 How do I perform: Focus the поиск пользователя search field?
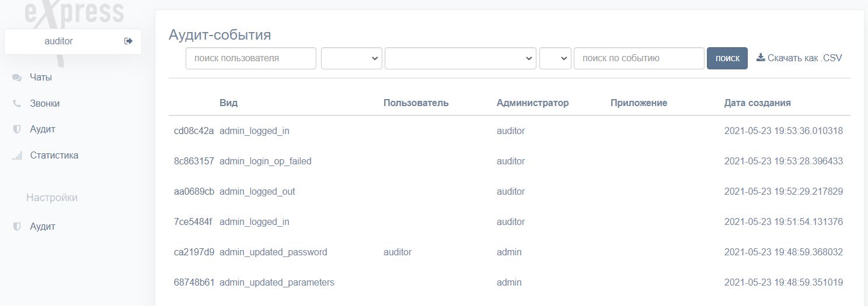pyautogui.click(x=251, y=58)
